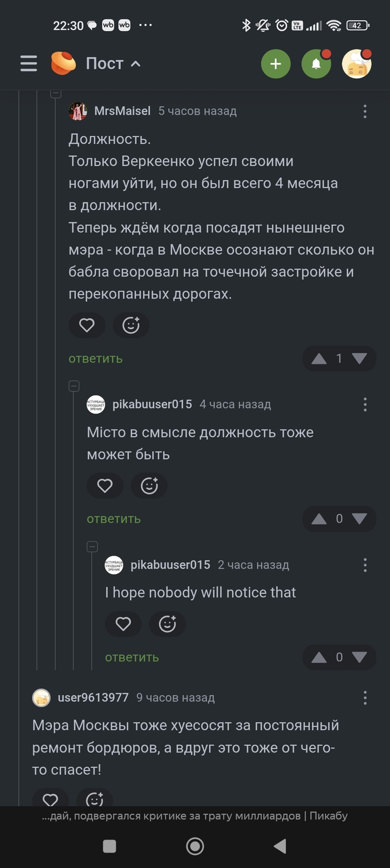Open the user profile avatar in header
The height and width of the screenshot is (868, 390).
pos(357,64)
